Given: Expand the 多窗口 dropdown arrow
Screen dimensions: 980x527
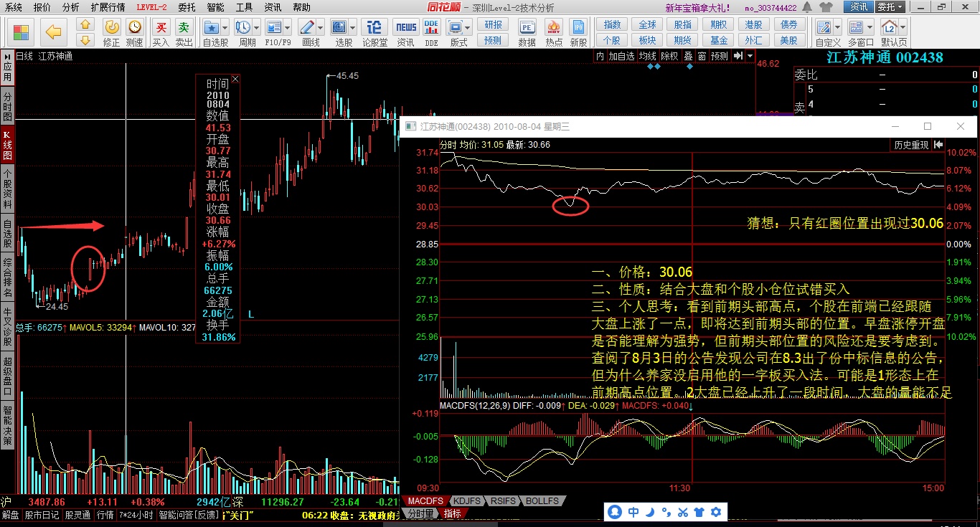Looking at the screenshot, I should click(870, 27).
